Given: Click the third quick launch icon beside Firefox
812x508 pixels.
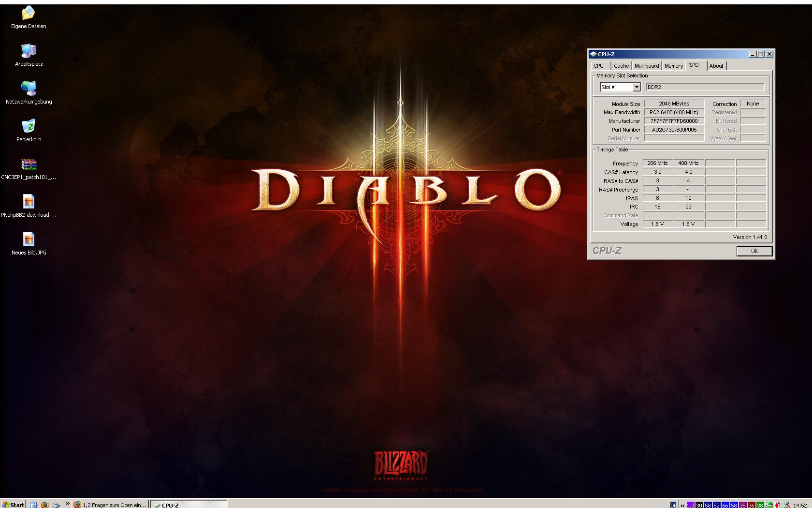Looking at the screenshot, I should (56, 504).
